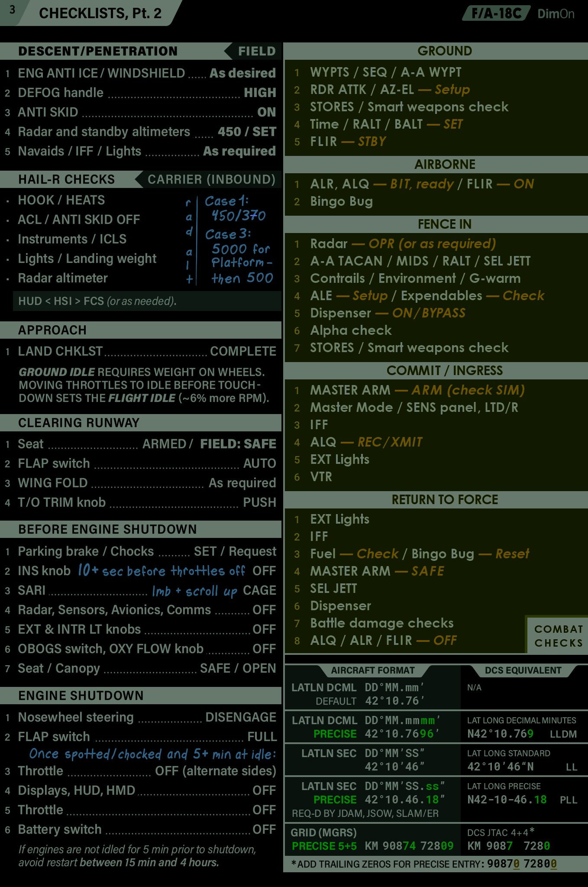The image size is (588, 887).
Task: Click the ENGINE SHUTDOWN section header
Action: click(81, 696)
